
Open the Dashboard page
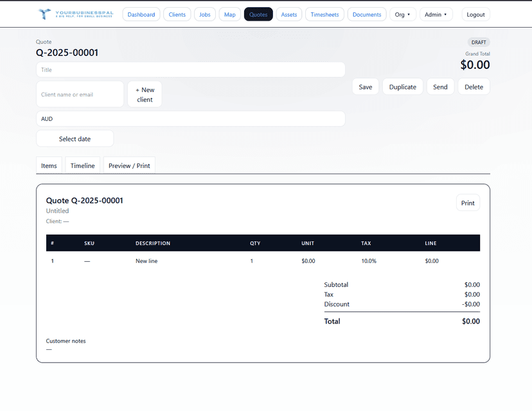click(x=141, y=14)
